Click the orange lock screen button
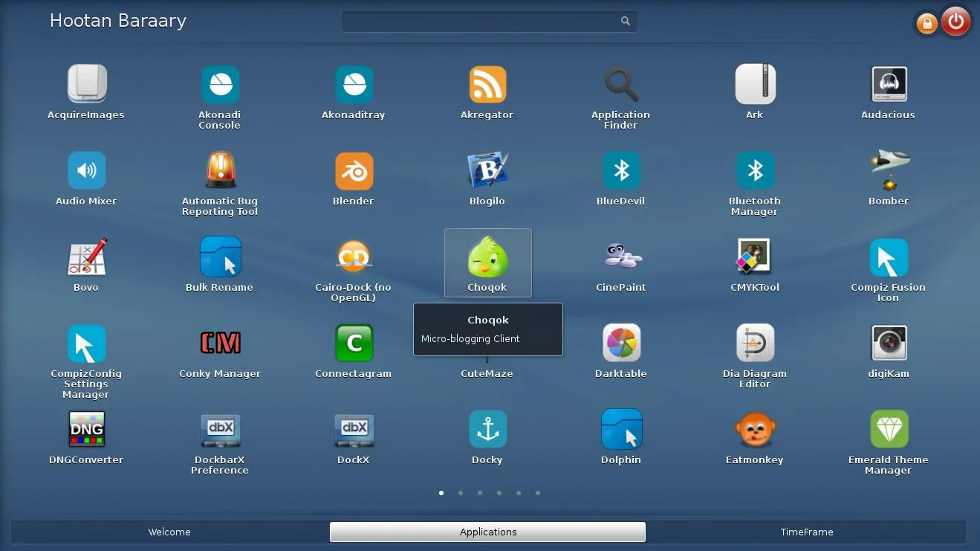This screenshot has height=551, width=980. point(927,24)
